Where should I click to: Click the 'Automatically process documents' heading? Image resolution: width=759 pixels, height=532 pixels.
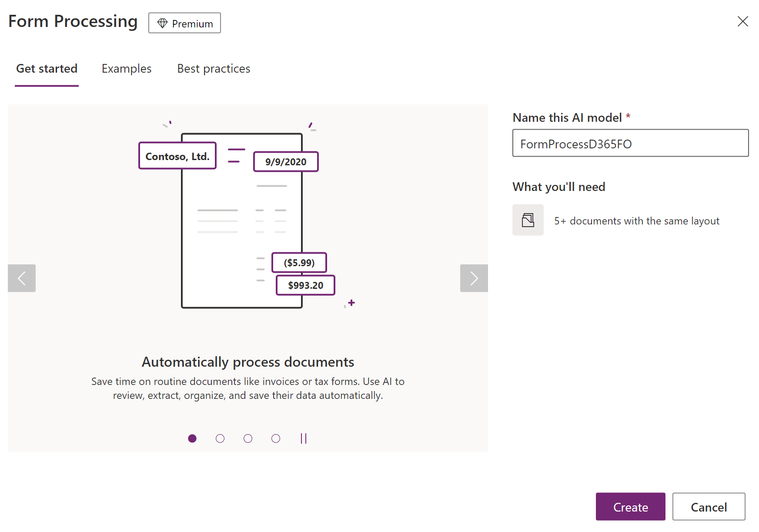coord(248,362)
